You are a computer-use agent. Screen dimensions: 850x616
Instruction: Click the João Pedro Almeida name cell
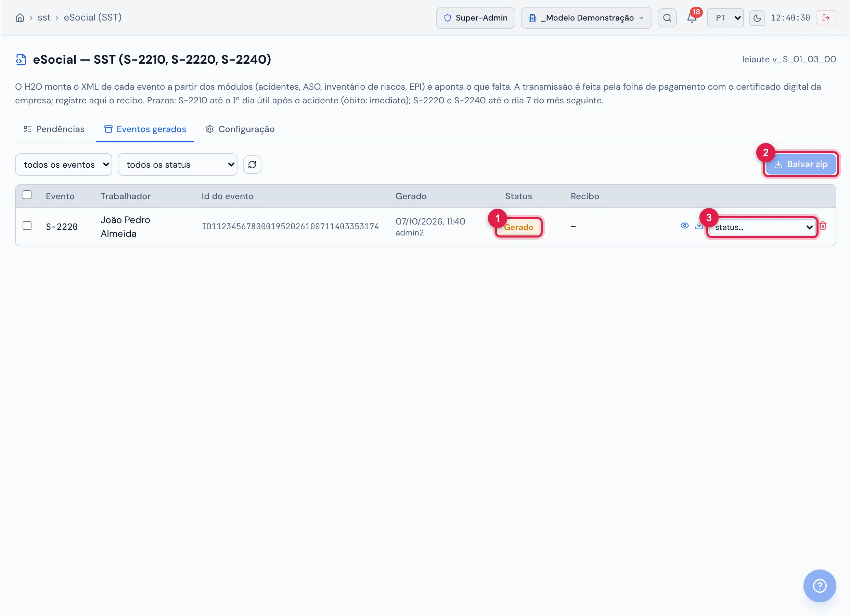[125, 227]
